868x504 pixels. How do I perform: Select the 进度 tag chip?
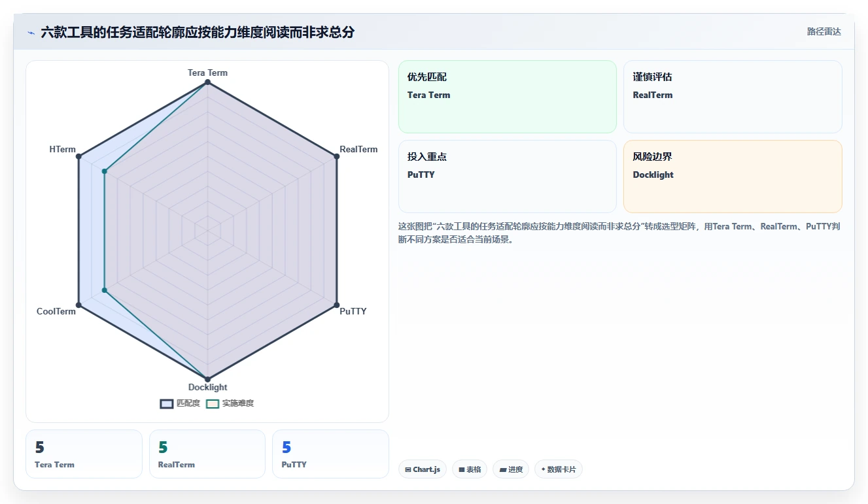[511, 469]
